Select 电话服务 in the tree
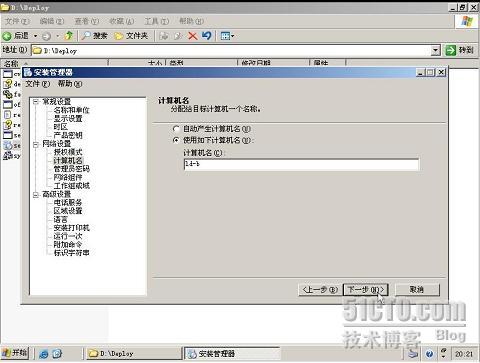The height and width of the screenshot is (363, 480). 68,202
